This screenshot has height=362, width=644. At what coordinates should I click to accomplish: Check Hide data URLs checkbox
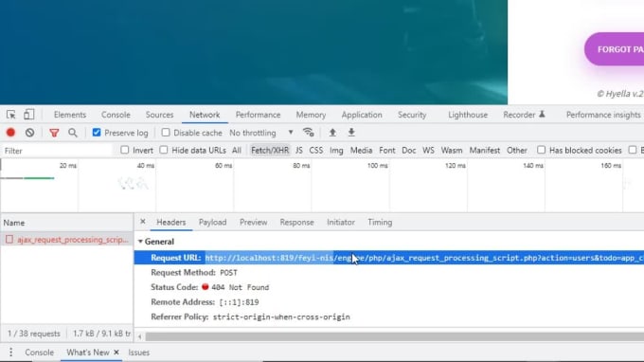pyautogui.click(x=164, y=150)
